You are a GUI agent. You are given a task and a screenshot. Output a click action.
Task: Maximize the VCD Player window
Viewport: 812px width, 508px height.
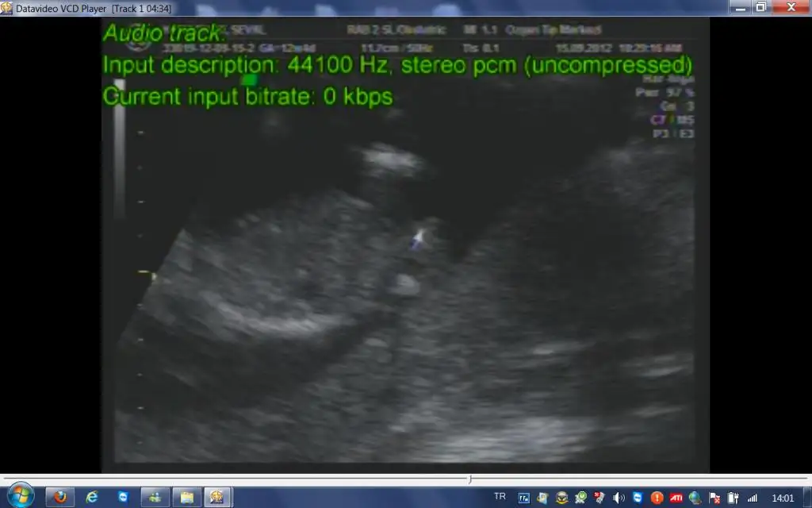click(x=760, y=7)
